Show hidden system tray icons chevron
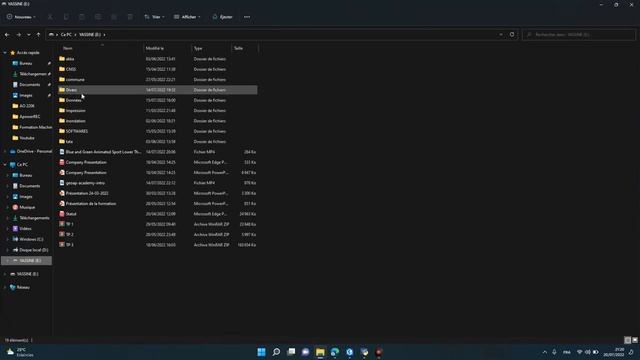This screenshot has width=640, height=360. [544, 352]
